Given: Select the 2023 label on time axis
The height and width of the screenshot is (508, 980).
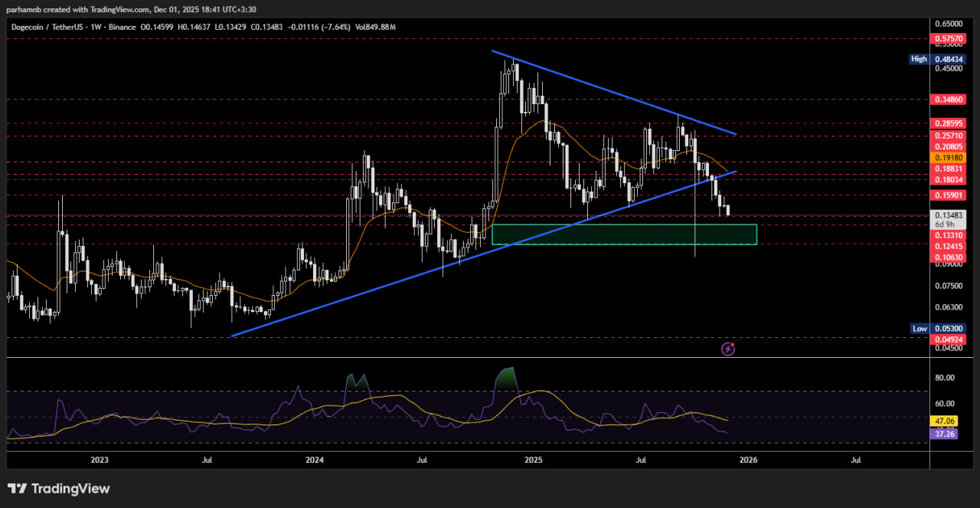Looking at the screenshot, I should (x=100, y=460).
